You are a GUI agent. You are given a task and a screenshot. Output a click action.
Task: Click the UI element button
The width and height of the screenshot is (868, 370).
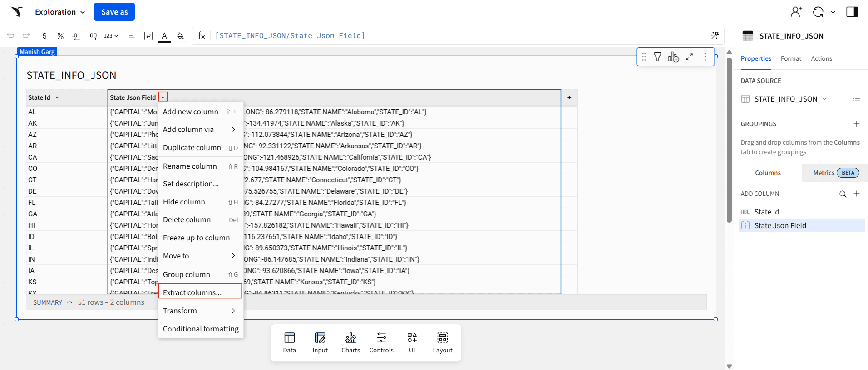[412, 343]
